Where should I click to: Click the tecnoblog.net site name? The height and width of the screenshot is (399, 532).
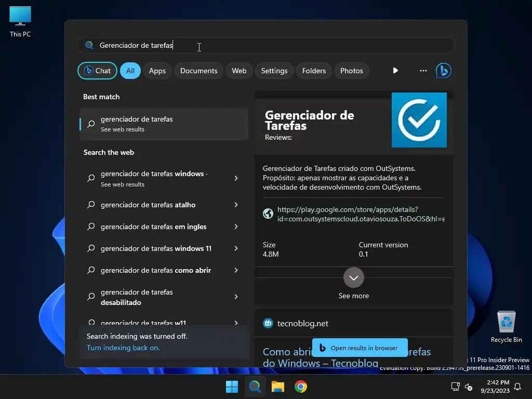point(303,323)
